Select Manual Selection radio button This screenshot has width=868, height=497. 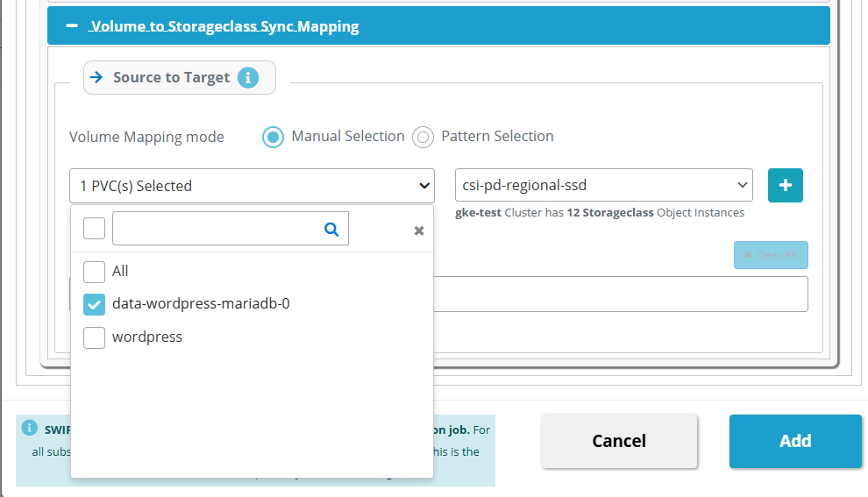pyautogui.click(x=273, y=137)
